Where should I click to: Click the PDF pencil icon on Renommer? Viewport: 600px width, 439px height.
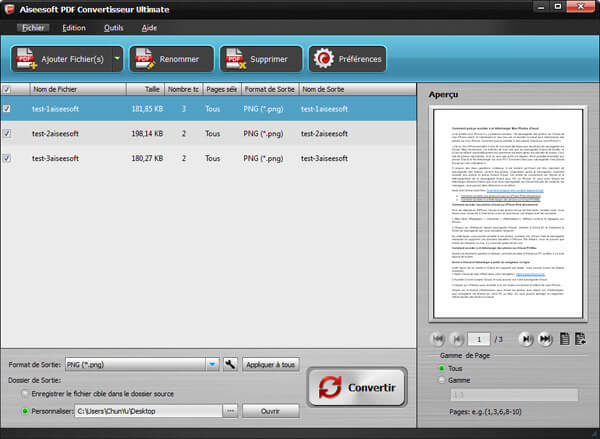pos(144,59)
